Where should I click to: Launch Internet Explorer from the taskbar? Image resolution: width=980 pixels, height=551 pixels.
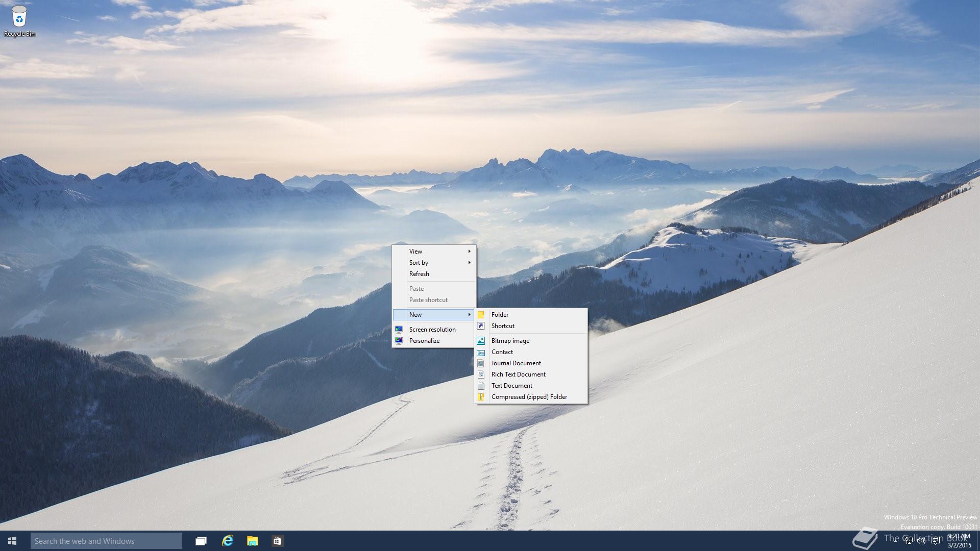(227, 541)
